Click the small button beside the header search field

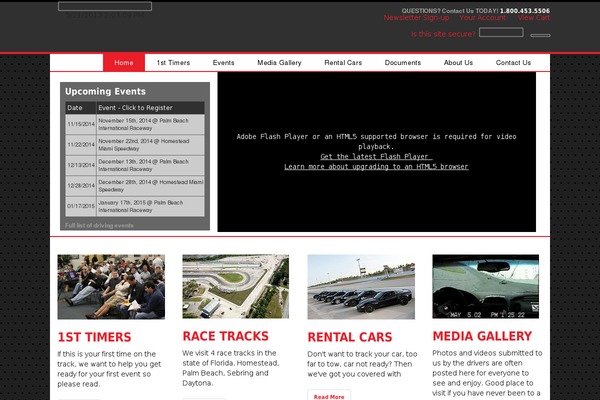point(540,35)
